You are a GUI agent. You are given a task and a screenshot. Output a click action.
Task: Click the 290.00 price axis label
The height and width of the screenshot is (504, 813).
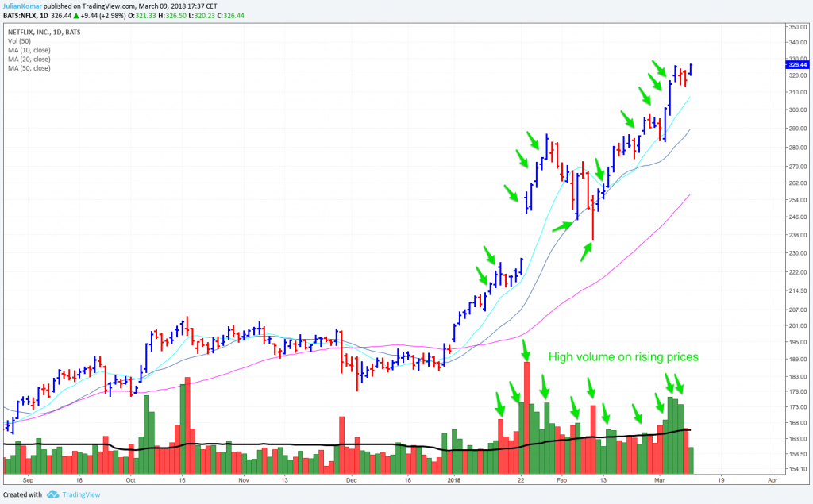pyautogui.click(x=798, y=128)
